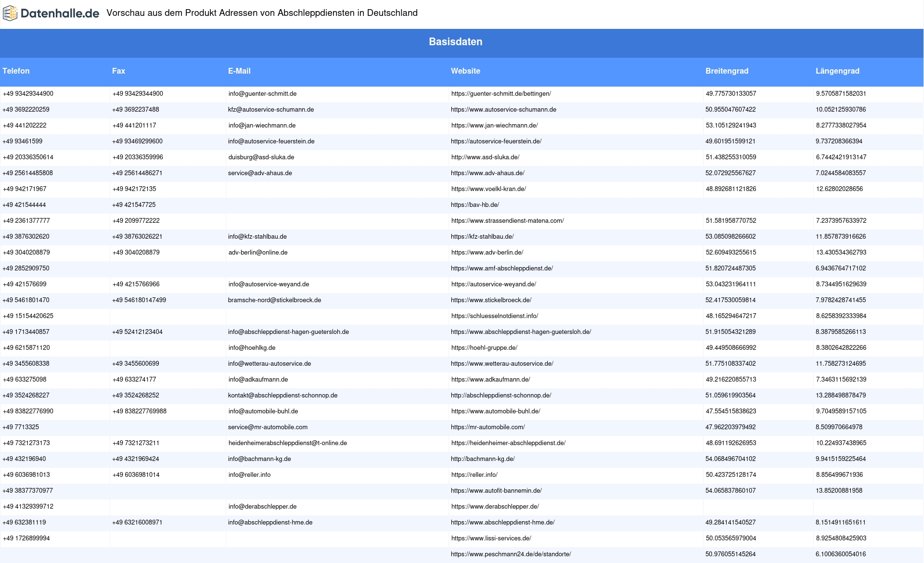924x563 pixels.
Task: Click the Längengrad column header
Action: [837, 71]
